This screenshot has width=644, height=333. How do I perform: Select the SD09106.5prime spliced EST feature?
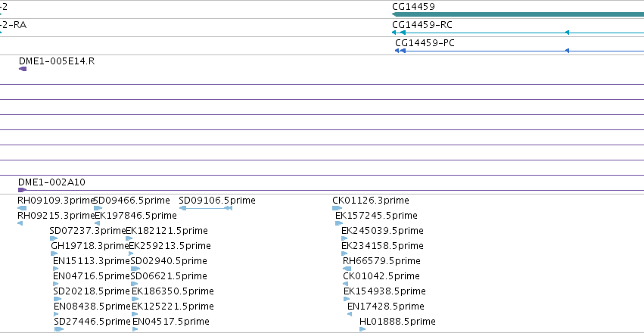pos(206,208)
